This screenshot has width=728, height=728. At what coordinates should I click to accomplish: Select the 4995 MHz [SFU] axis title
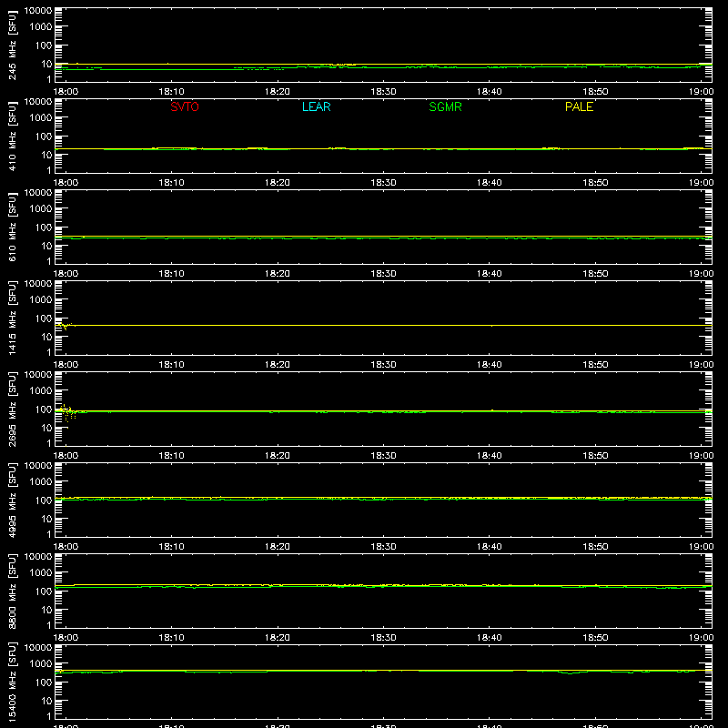point(12,500)
